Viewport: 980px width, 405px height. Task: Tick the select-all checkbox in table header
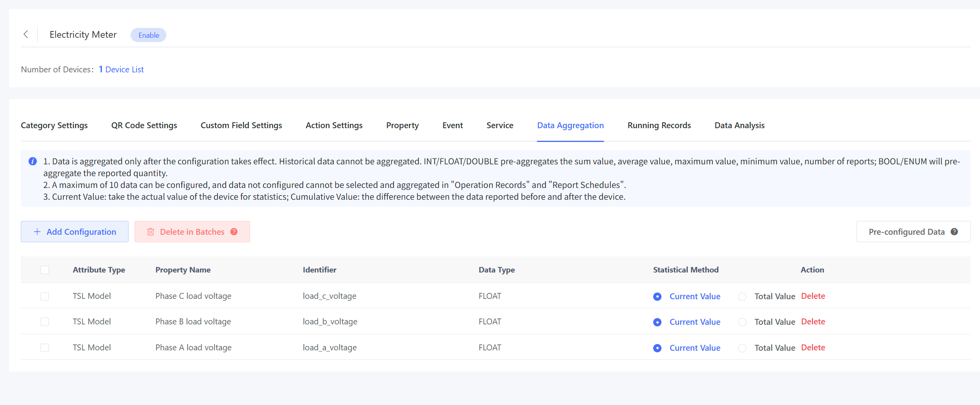[x=45, y=270]
